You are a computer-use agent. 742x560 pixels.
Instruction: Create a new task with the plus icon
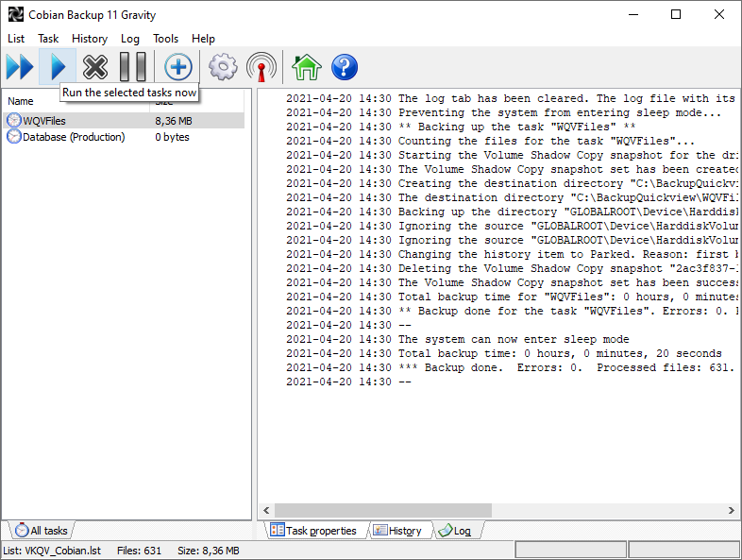178,67
